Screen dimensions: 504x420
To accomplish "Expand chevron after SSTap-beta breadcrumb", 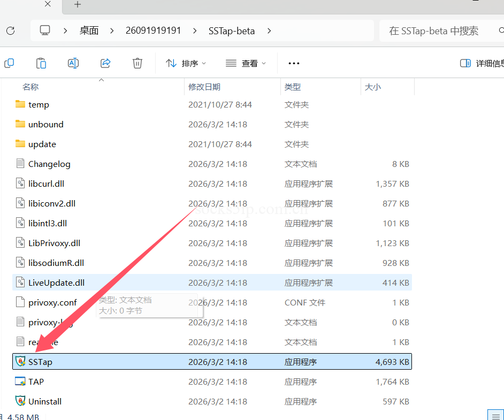I will (269, 31).
